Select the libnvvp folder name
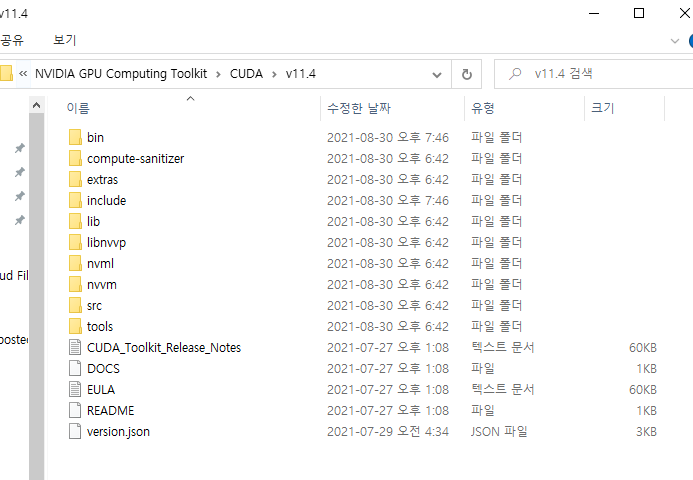The width and height of the screenshot is (693, 480). coord(107,243)
